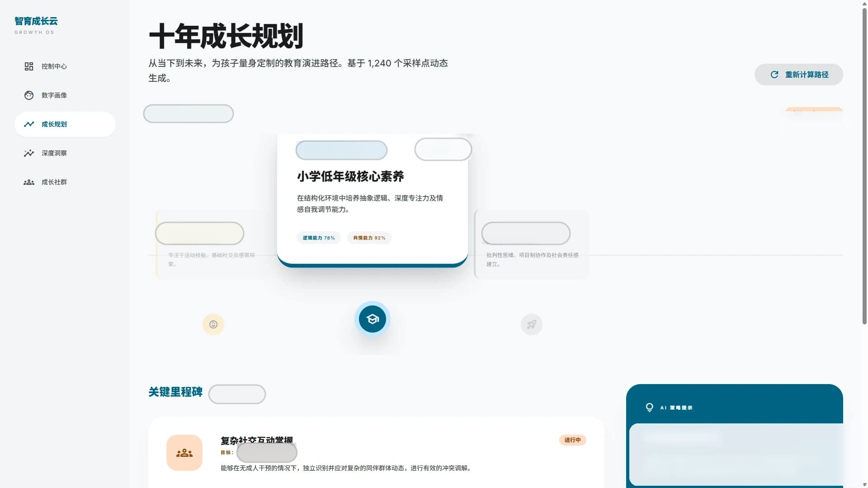Click the 复杂社交互动掌握 milestone title
868x488 pixels.
pyautogui.click(x=257, y=440)
